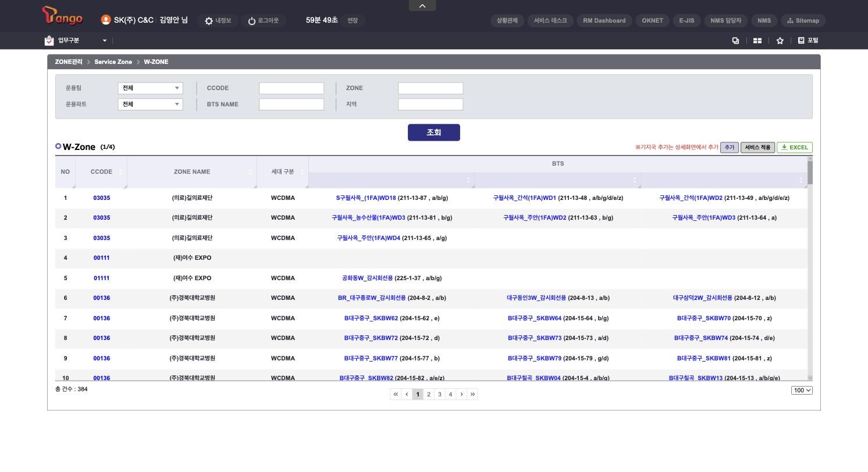Go to page 3 in pagination
The height and width of the screenshot is (472, 868).
(439, 394)
